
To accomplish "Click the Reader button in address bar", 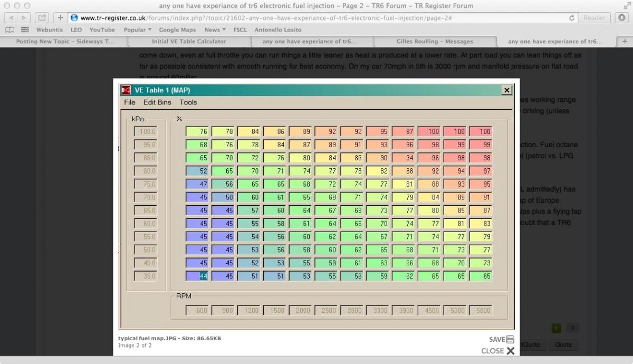I will pyautogui.click(x=594, y=18).
